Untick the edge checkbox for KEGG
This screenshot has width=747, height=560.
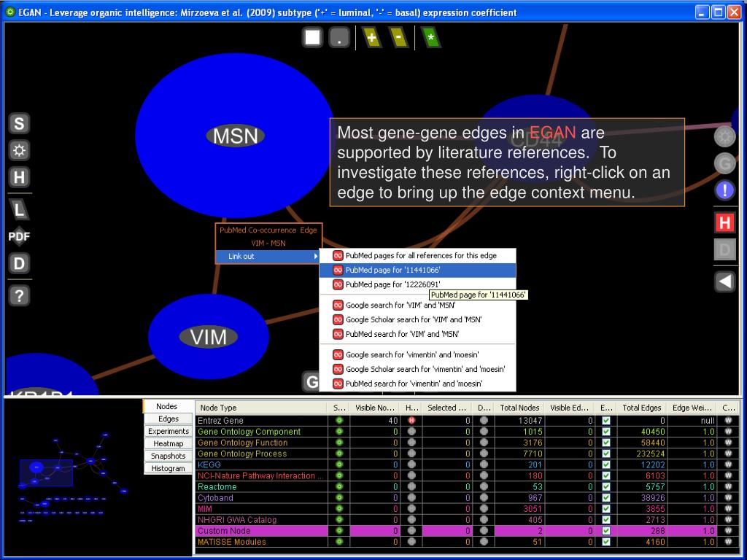click(606, 464)
